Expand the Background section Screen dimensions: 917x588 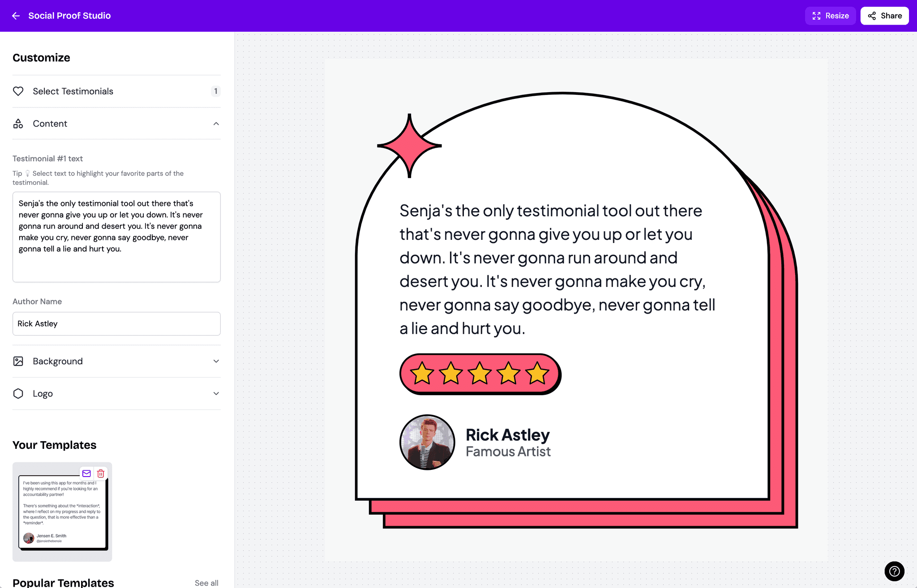point(216,361)
